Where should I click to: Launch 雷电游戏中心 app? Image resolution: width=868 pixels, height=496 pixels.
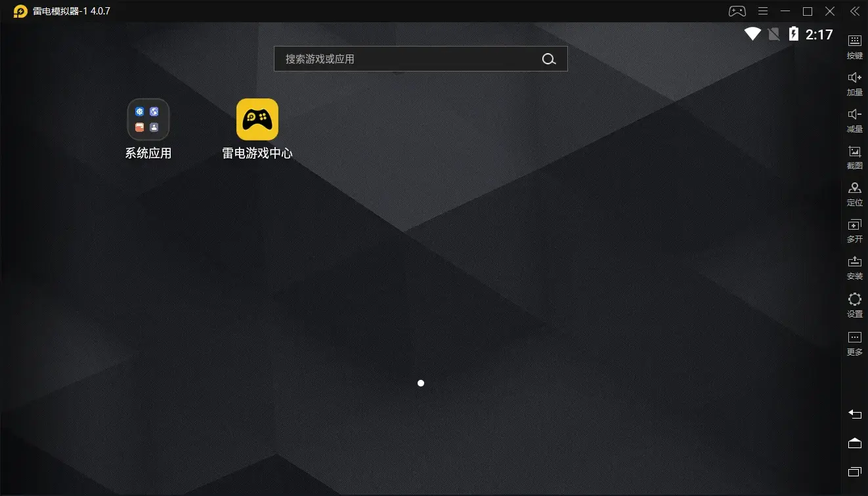[x=257, y=119]
